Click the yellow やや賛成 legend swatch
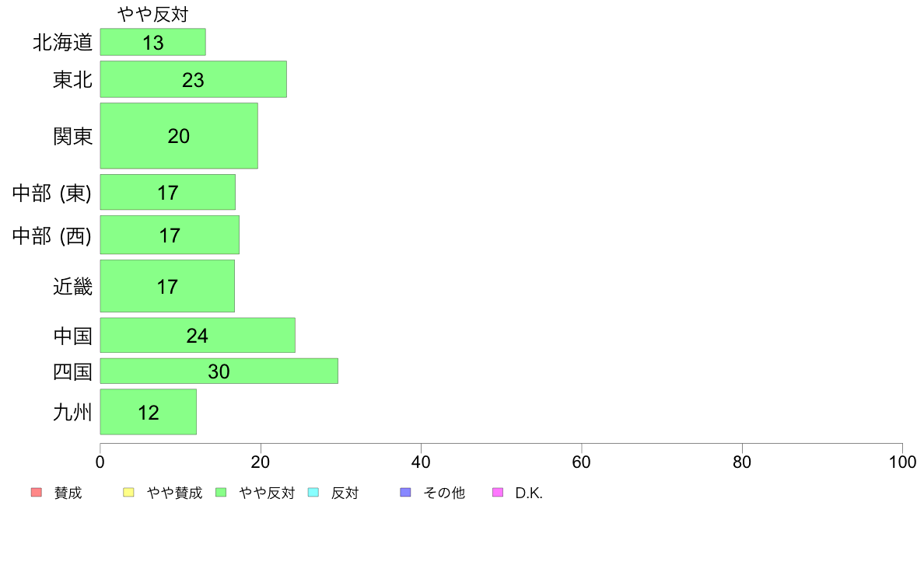 point(128,493)
